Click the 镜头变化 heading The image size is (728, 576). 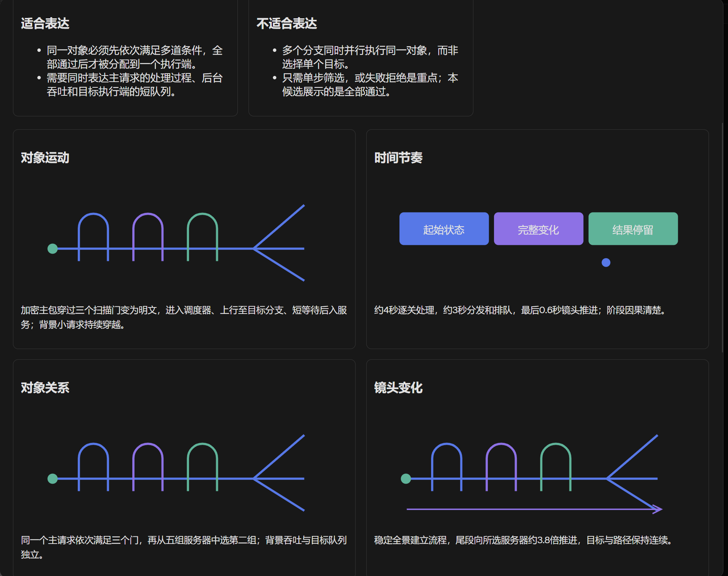tap(398, 388)
